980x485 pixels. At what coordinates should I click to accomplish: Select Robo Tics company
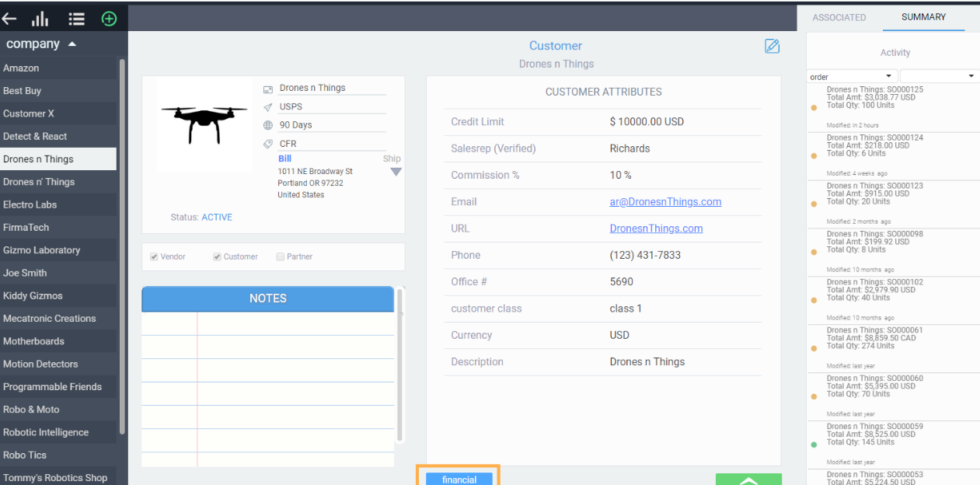pyautogui.click(x=58, y=455)
